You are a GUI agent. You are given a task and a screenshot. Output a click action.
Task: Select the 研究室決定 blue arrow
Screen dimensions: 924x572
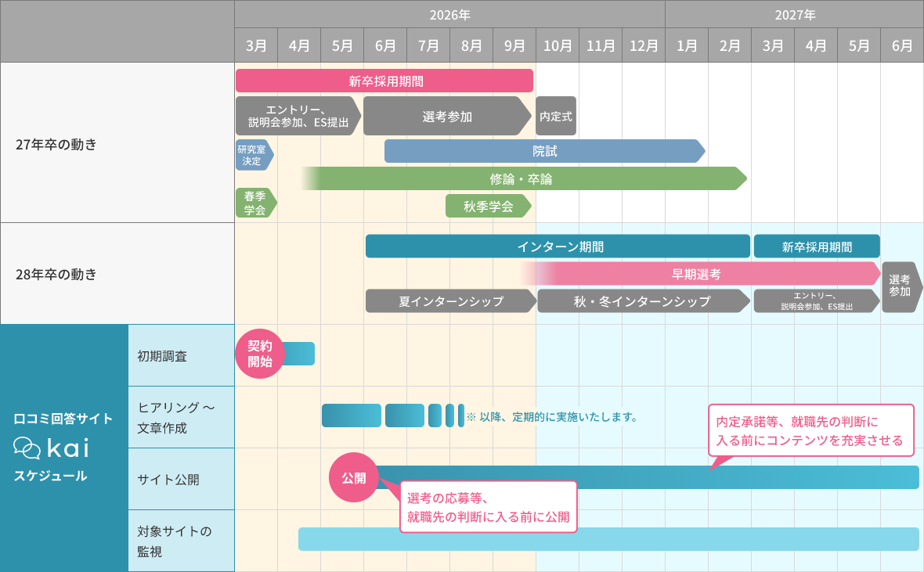pyautogui.click(x=253, y=155)
